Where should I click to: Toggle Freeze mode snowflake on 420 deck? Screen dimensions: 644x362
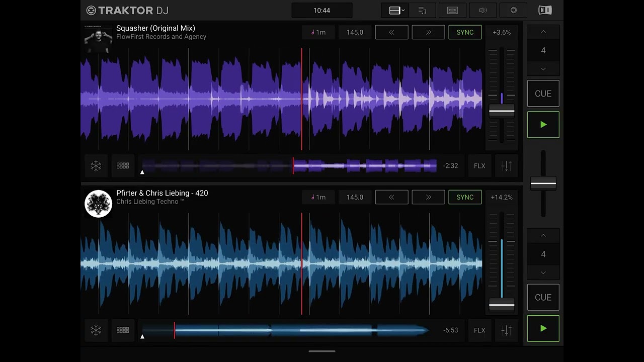(96, 330)
